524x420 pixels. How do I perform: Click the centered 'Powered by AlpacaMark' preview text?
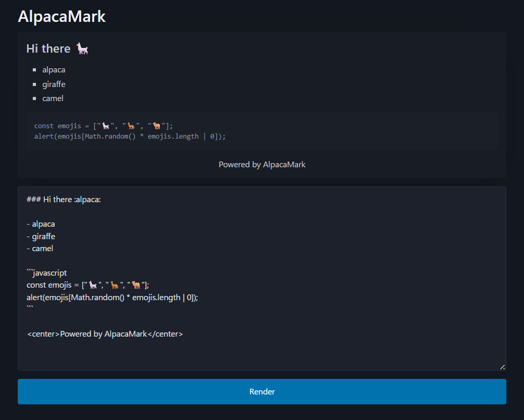click(x=262, y=164)
